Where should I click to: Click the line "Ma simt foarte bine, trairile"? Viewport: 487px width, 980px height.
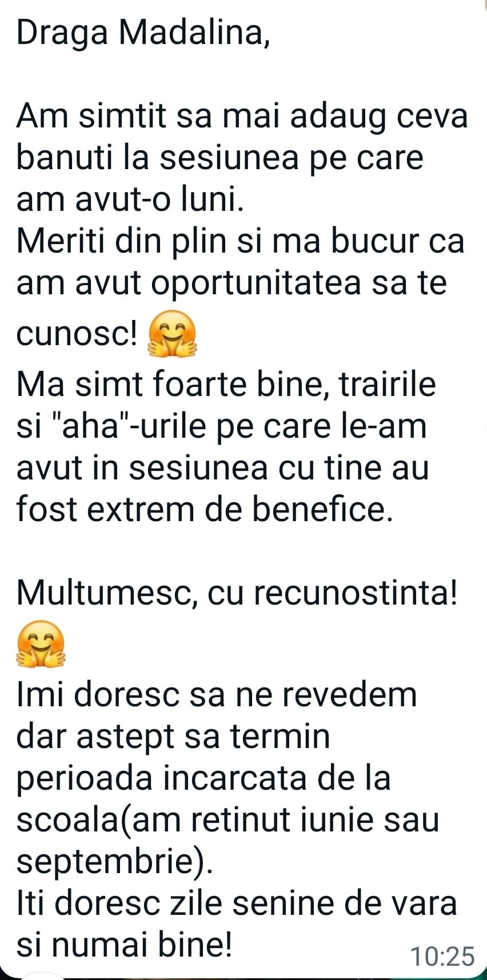(226, 385)
